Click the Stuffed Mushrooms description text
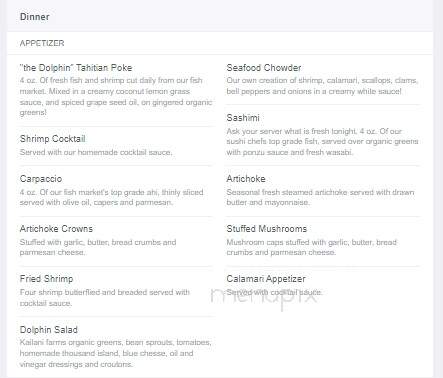The height and width of the screenshot is (378, 443). (312, 247)
